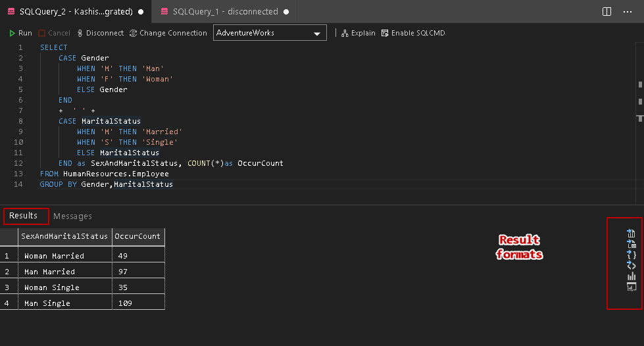Save results as JSON icon

click(x=632, y=255)
